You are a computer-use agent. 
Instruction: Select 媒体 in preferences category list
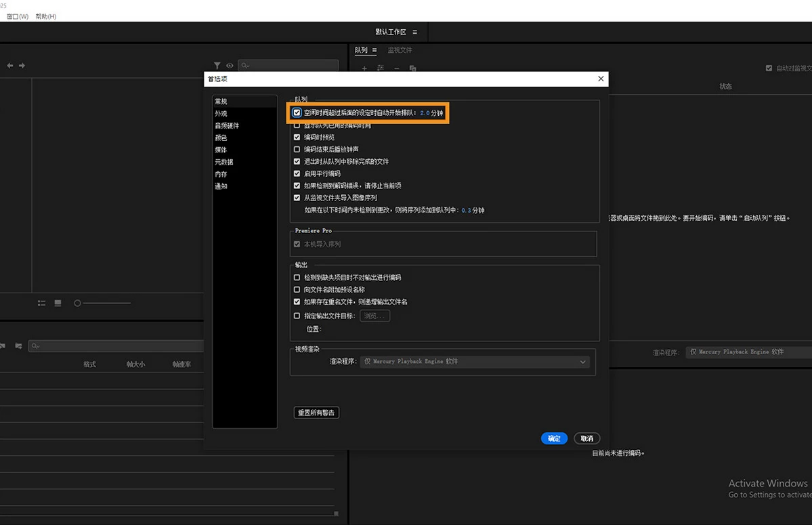(x=245, y=150)
